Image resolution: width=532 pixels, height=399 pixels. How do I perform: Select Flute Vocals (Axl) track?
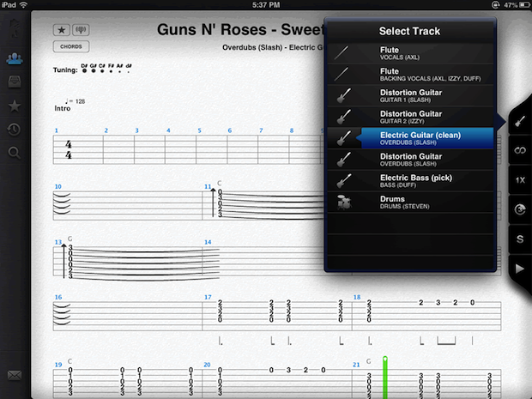tap(410, 53)
